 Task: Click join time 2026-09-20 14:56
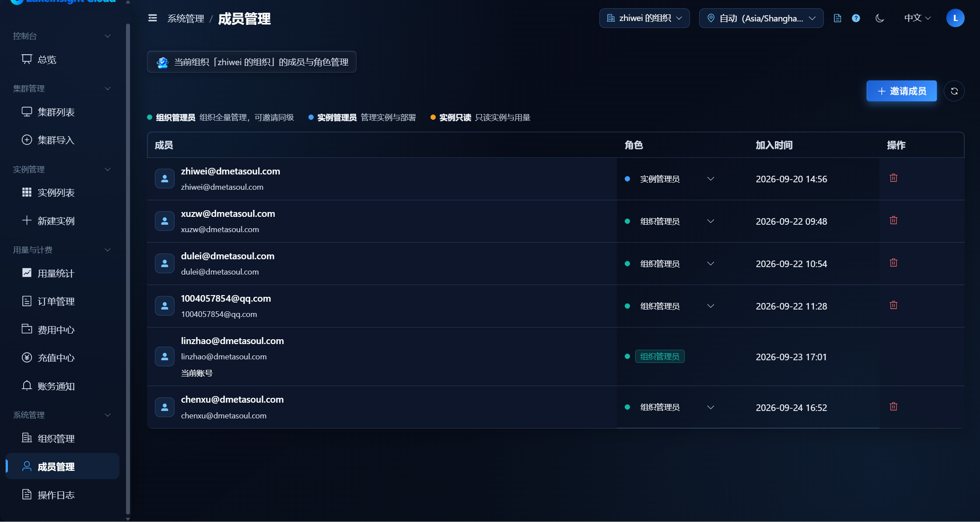[x=791, y=179]
